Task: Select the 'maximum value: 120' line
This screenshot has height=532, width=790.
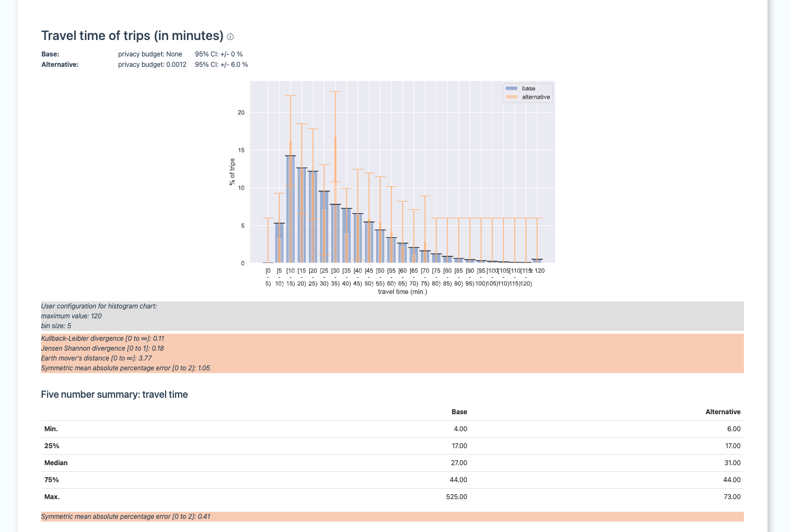Action: click(71, 316)
